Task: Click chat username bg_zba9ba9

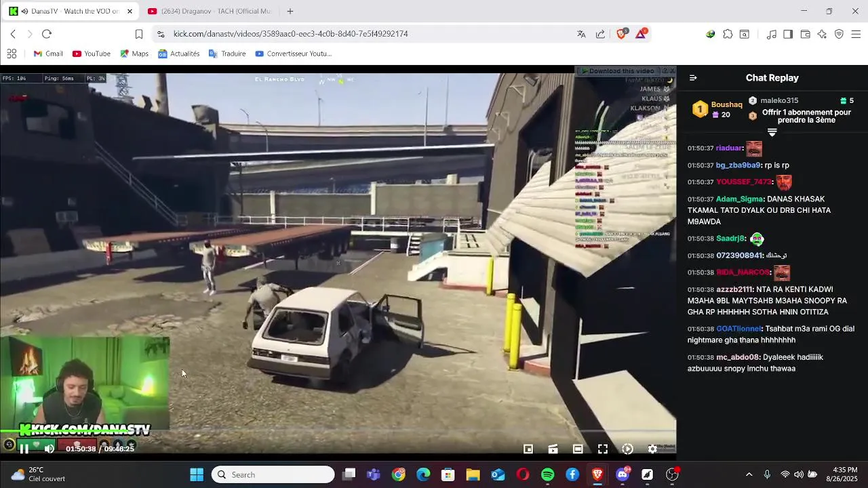Action: 738,165
